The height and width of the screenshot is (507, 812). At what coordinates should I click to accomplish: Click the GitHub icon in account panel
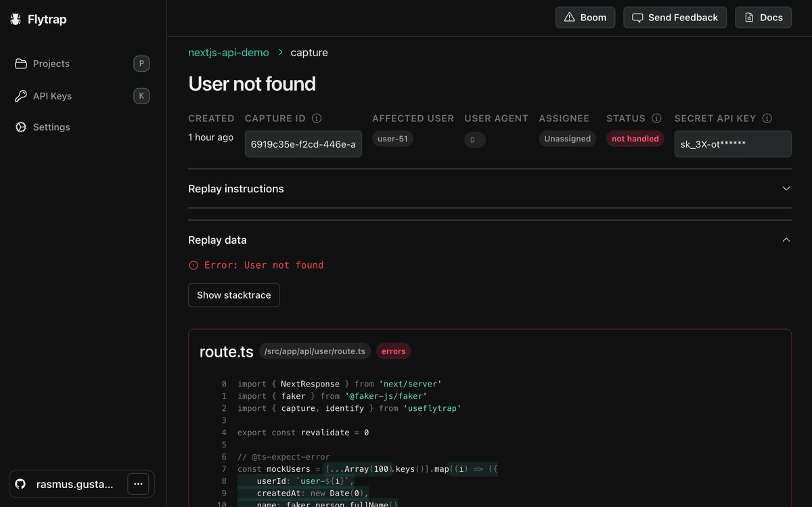(x=20, y=484)
